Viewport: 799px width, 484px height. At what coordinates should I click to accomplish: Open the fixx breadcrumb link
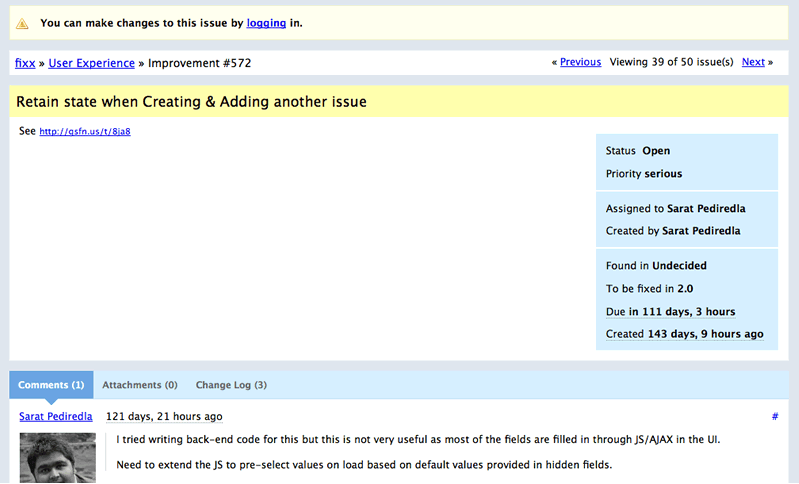pyautogui.click(x=25, y=63)
